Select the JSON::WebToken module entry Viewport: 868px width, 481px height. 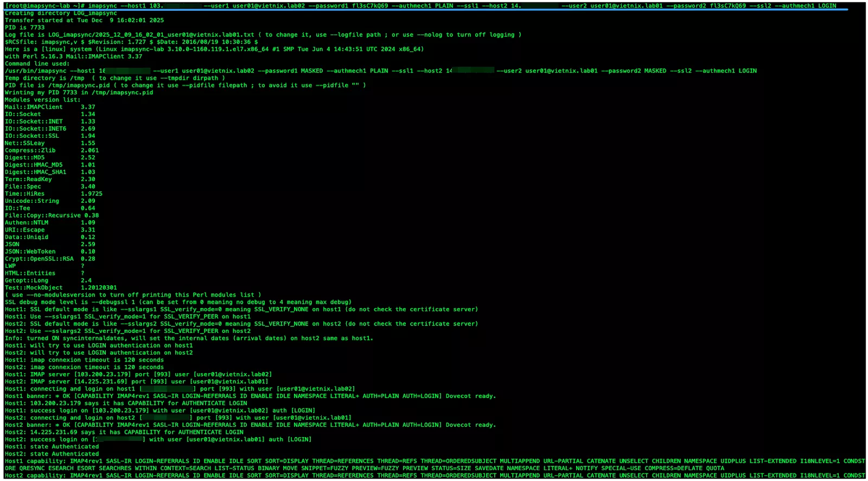pos(49,252)
